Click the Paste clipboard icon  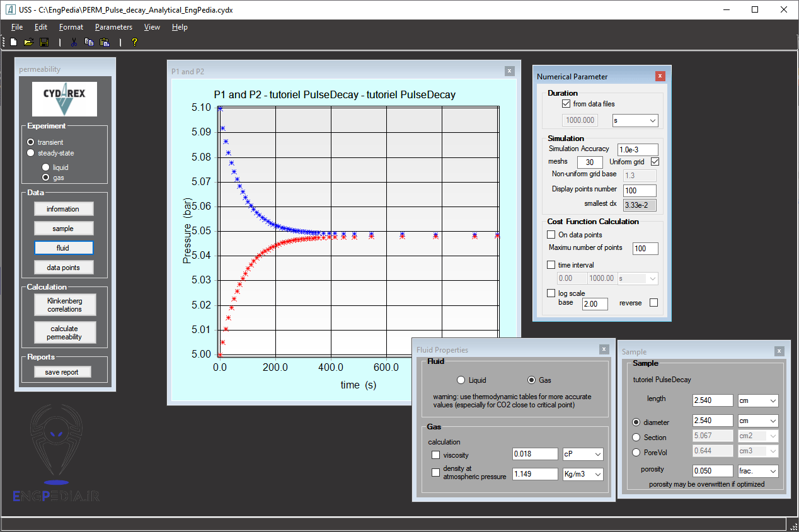105,42
